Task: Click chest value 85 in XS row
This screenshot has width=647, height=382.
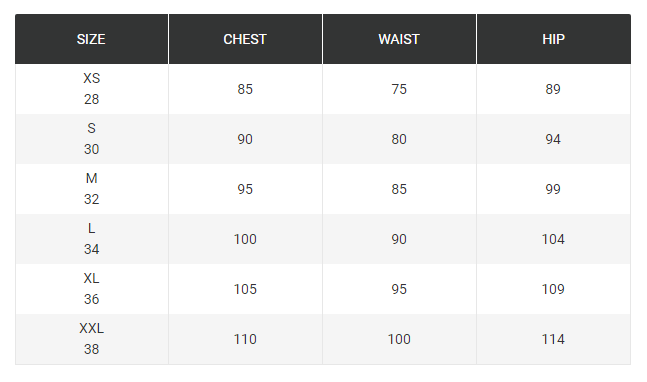Action: 245,89
